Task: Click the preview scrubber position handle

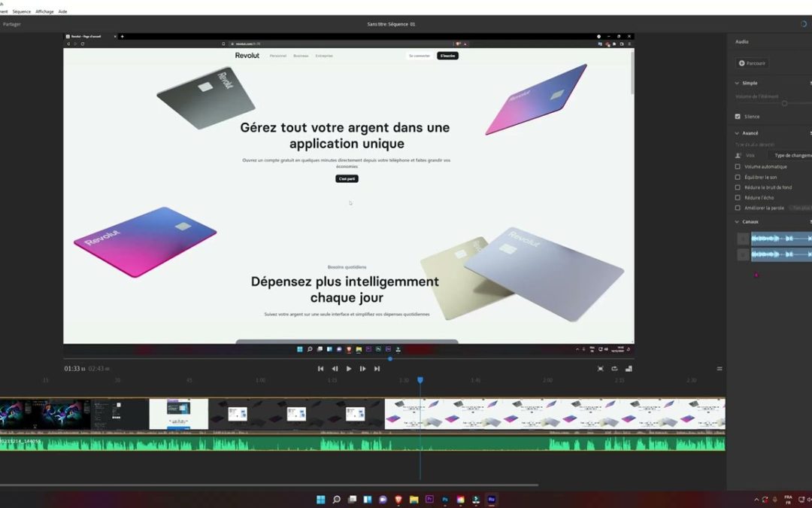Action: 390,359
